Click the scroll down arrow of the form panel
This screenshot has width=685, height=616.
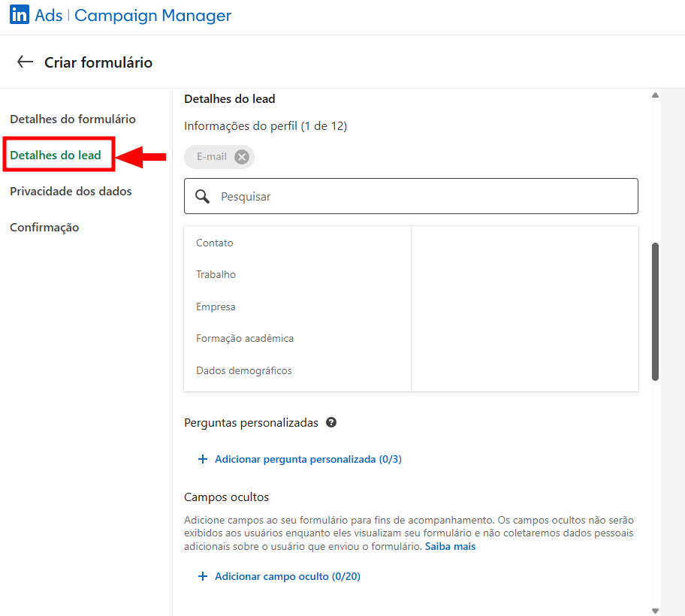click(655, 610)
